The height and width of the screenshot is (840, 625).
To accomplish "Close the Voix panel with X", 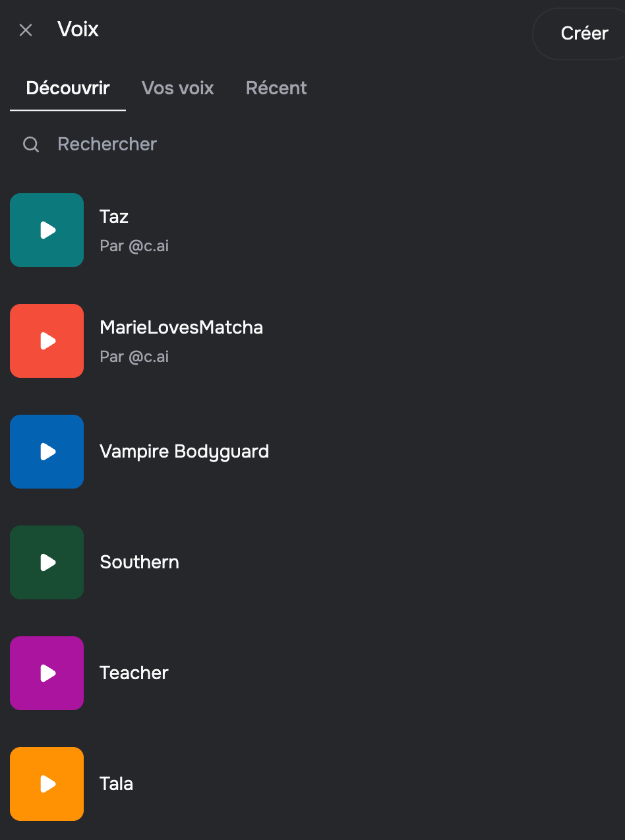I will (26, 30).
